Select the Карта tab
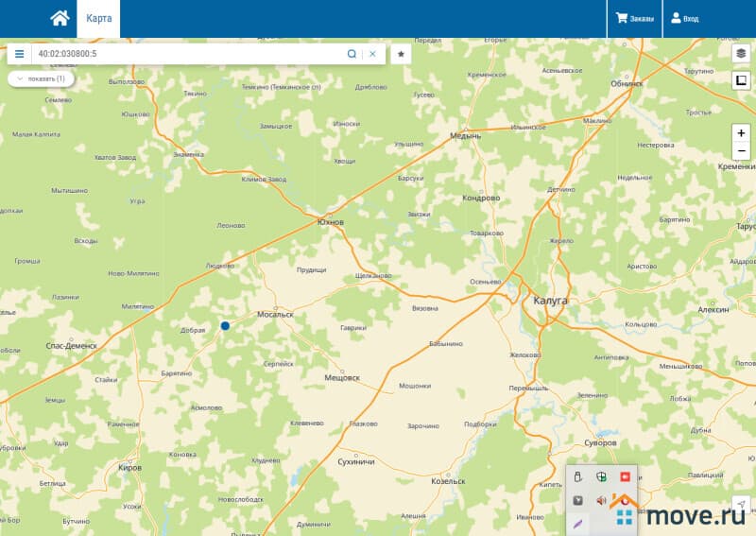Image resolution: width=756 pixels, height=536 pixels. 98,18
